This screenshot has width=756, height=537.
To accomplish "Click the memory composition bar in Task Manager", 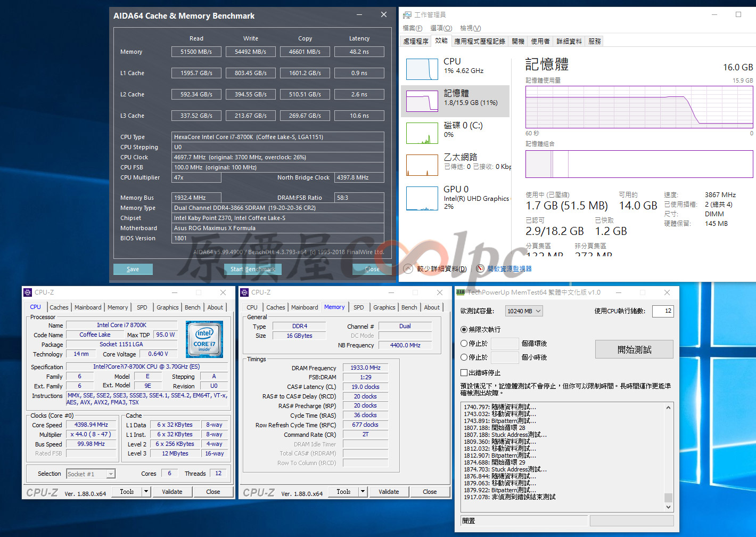I will pos(639,164).
